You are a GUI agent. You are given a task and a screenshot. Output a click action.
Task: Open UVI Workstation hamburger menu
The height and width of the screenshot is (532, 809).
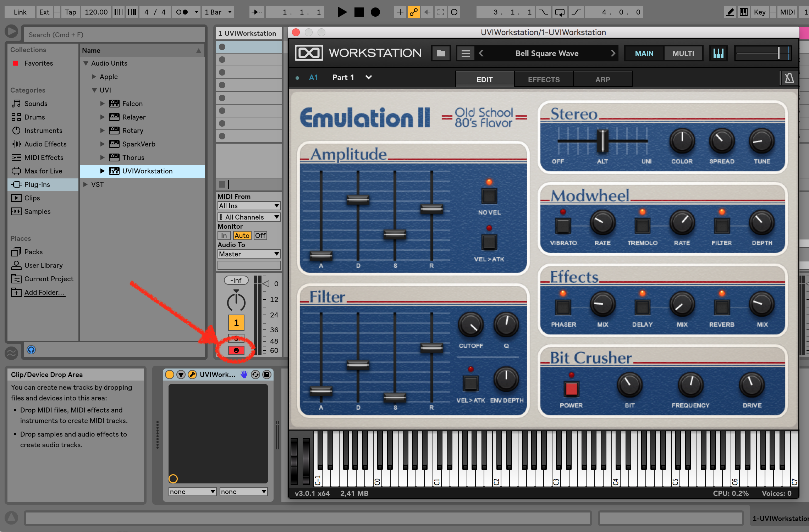[466, 53]
